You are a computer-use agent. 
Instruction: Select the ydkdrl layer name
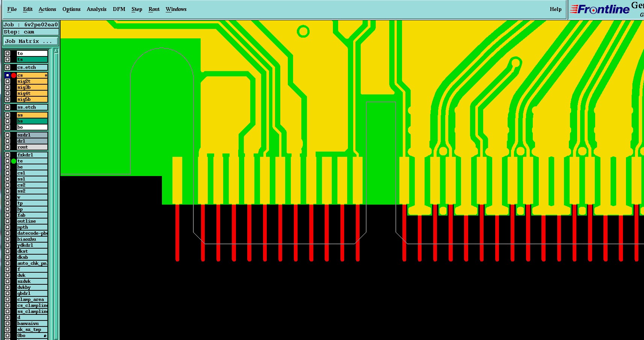pyautogui.click(x=32, y=245)
